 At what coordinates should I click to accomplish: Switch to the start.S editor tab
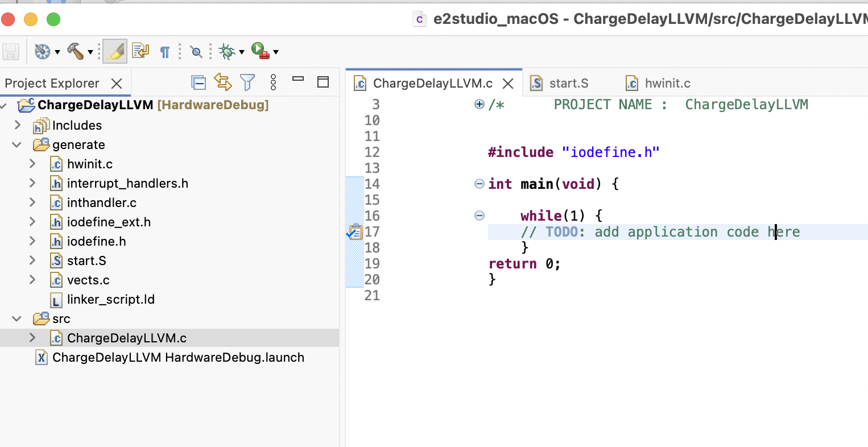(569, 83)
